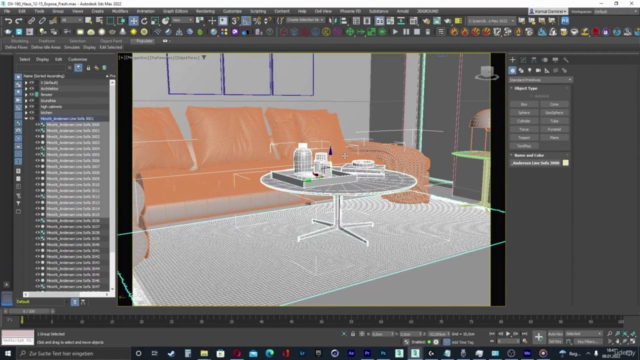Toggle the Angle Snap icon
The image size is (640, 360).
click(246, 20)
